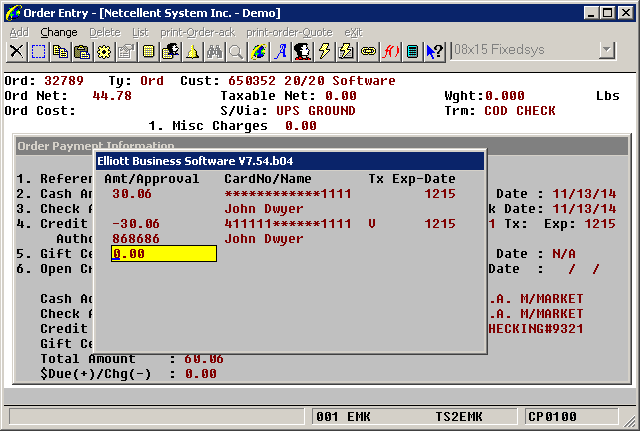Click the CardNo/Name column header
640x431 pixels.
tap(268, 178)
